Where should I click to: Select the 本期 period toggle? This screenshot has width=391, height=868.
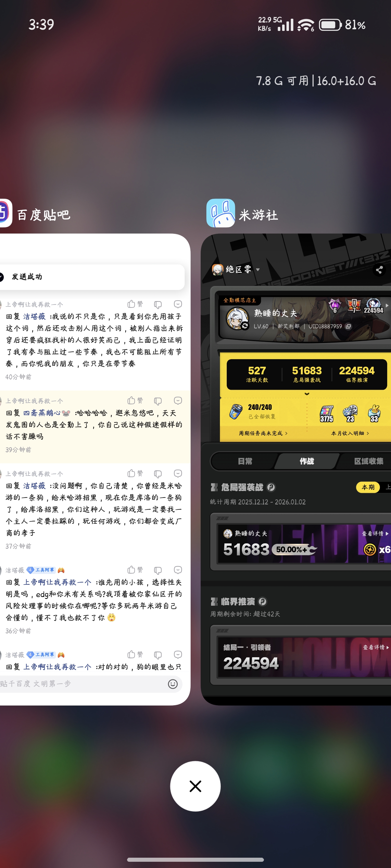point(368,487)
